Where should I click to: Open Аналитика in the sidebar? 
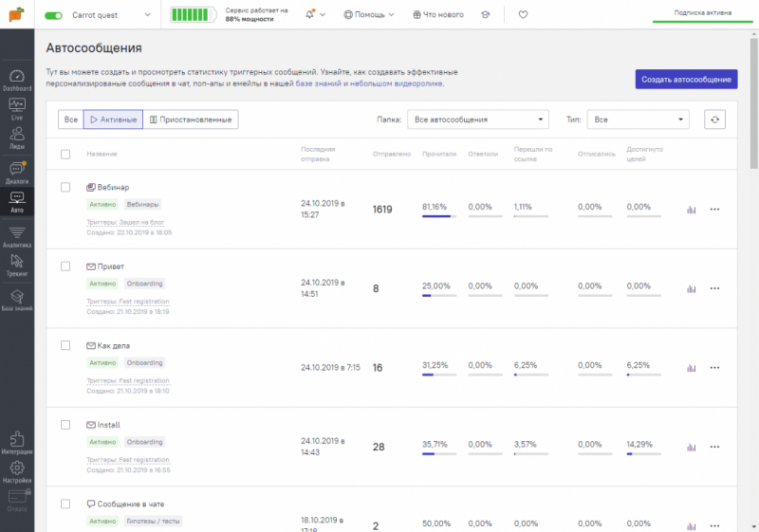pyautogui.click(x=16, y=236)
